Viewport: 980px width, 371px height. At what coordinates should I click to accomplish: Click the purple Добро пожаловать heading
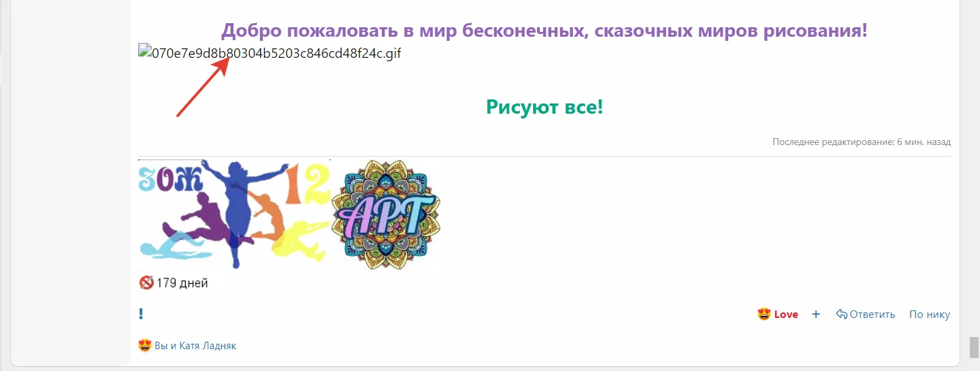tap(544, 31)
